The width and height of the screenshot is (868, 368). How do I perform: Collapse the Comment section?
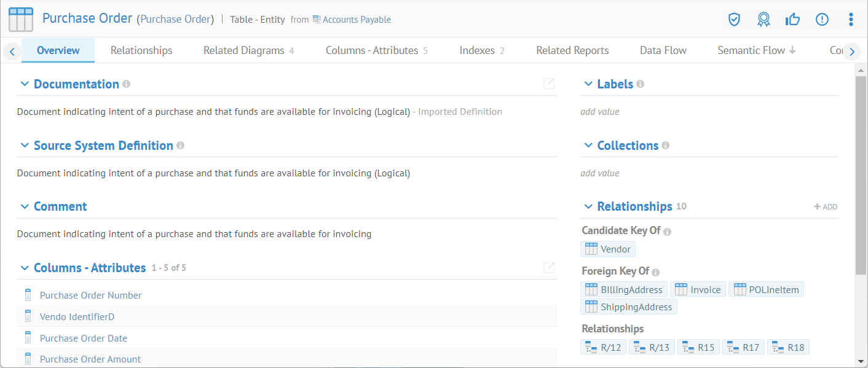coord(25,206)
